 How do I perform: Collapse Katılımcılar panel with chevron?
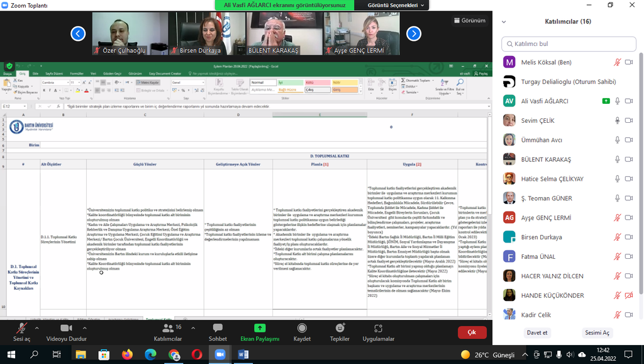(503, 21)
